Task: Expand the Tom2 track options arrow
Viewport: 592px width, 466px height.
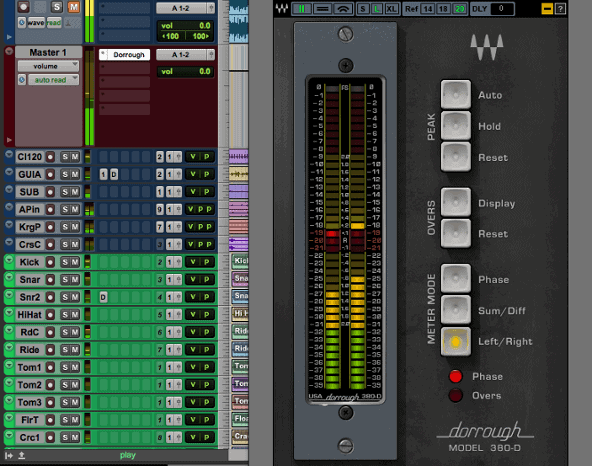Action: tap(9, 383)
